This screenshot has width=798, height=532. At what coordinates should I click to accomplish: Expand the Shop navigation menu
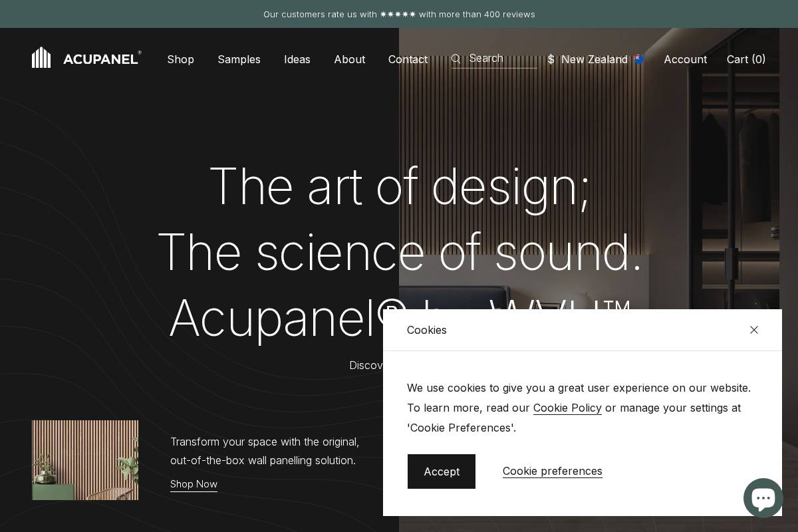coord(181,59)
